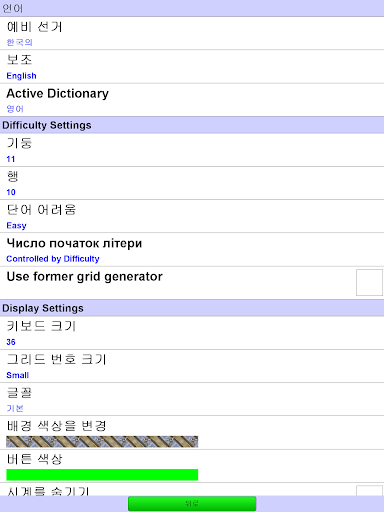Enable Use former grid generator checkbox
Image resolution: width=384 pixels, height=512 pixels.
coord(369,283)
